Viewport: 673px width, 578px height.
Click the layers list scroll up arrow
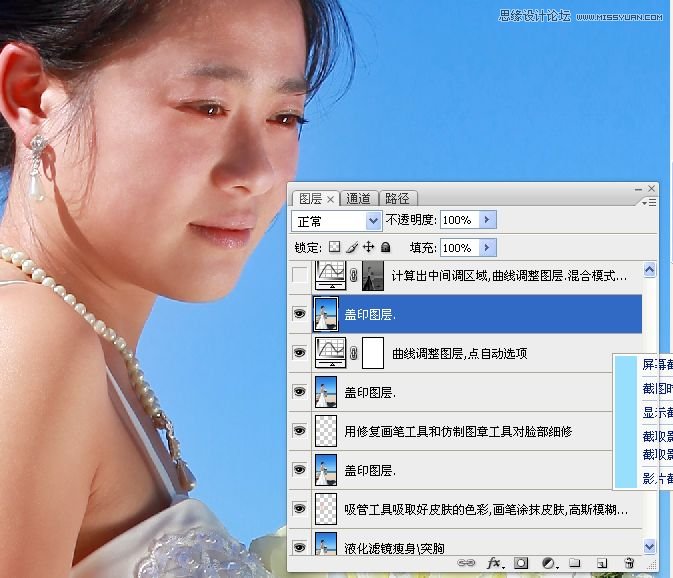(x=649, y=269)
